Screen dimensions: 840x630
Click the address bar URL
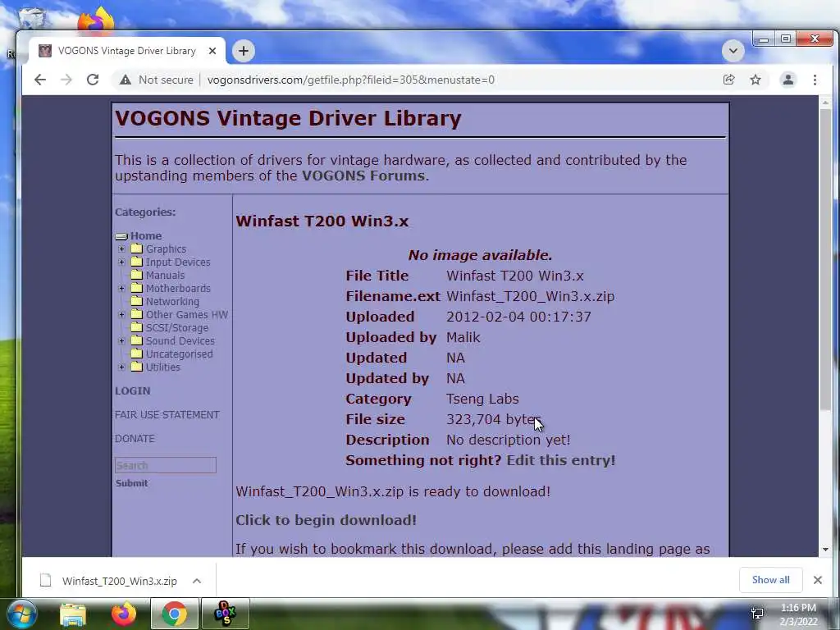click(351, 80)
